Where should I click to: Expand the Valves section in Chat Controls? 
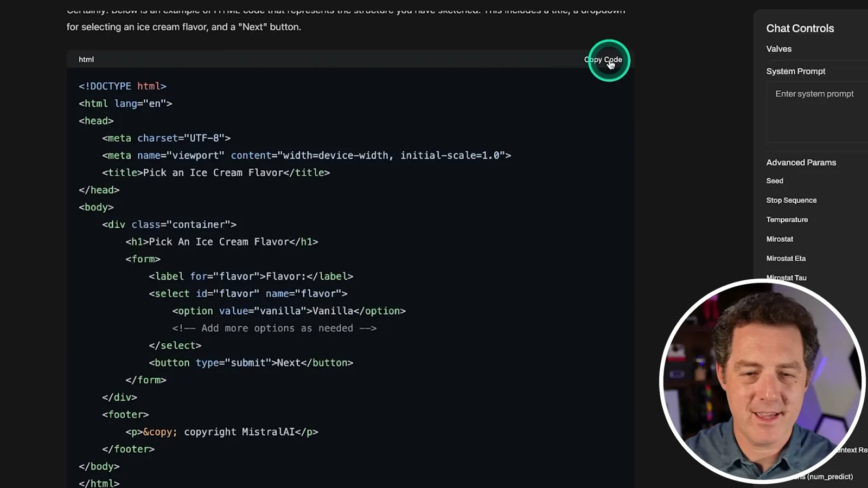(778, 49)
